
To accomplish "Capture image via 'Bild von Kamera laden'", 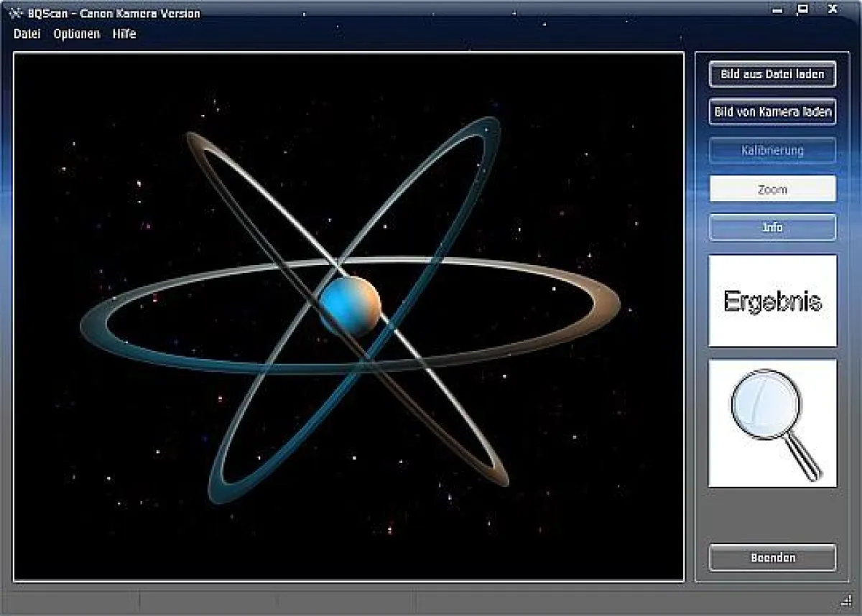I will coord(771,112).
